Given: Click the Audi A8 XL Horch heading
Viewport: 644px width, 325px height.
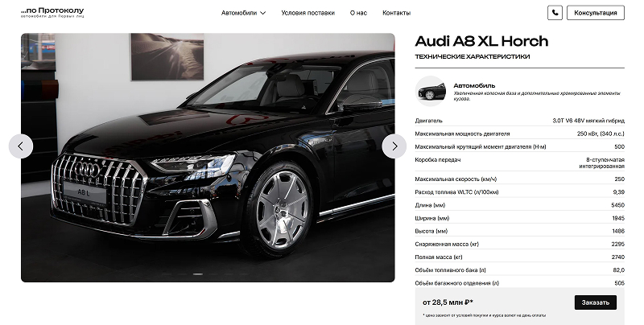Looking at the screenshot, I should click(x=481, y=41).
